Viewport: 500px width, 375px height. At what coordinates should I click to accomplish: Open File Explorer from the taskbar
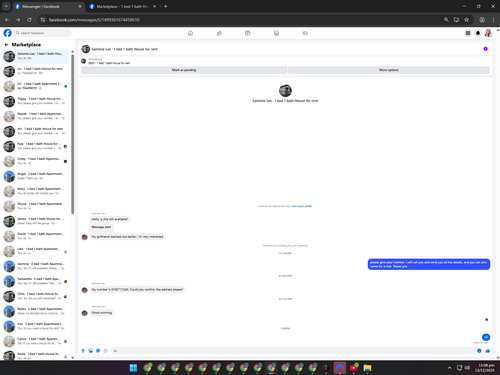point(367,368)
